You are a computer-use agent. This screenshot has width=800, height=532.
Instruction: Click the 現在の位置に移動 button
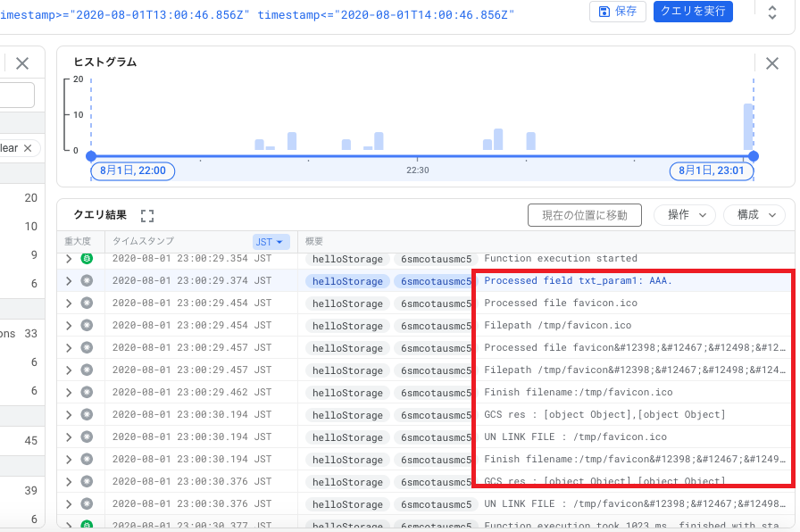[x=584, y=214]
